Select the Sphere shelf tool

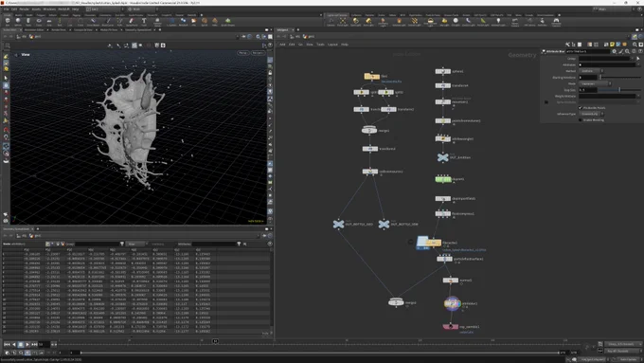18,22
